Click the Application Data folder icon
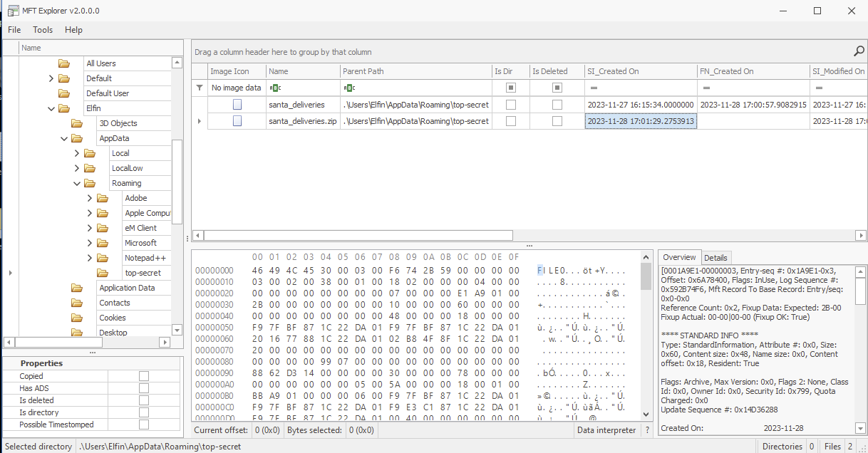The image size is (868, 453). click(x=77, y=288)
